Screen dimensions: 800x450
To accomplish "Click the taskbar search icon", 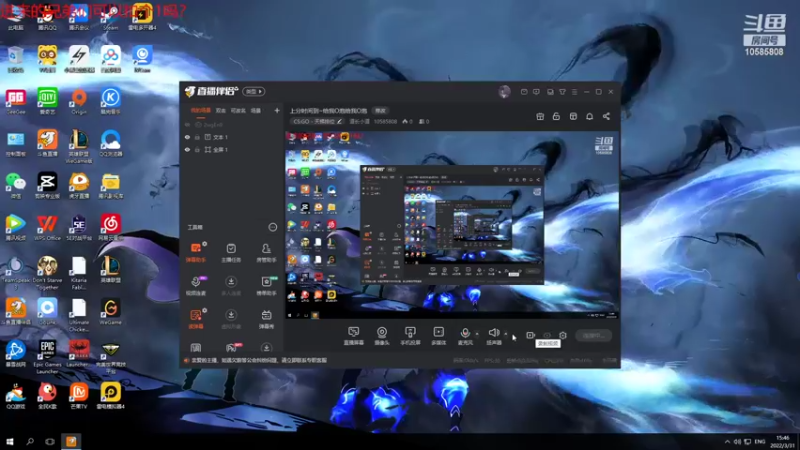I will 30,441.
